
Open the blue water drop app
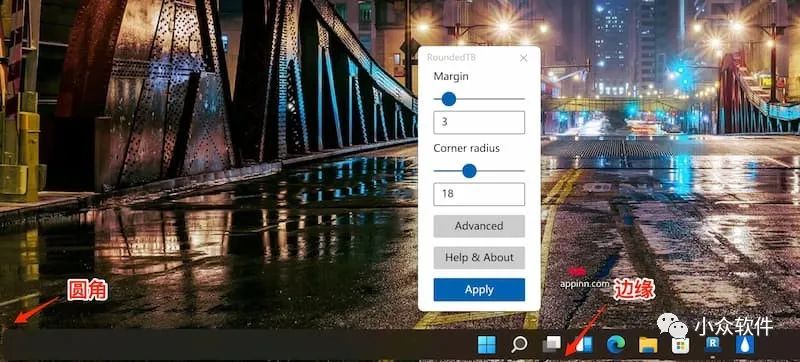coord(745,345)
